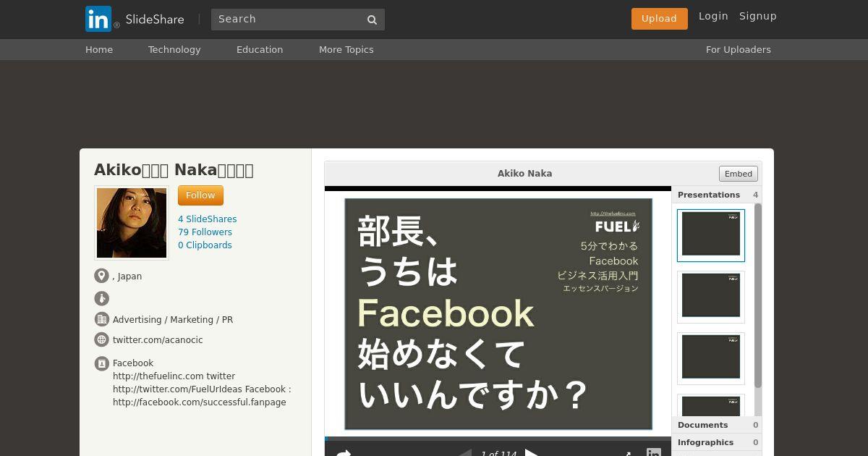868x456 pixels.
Task: Click the slide progress bar
Action: point(498,439)
